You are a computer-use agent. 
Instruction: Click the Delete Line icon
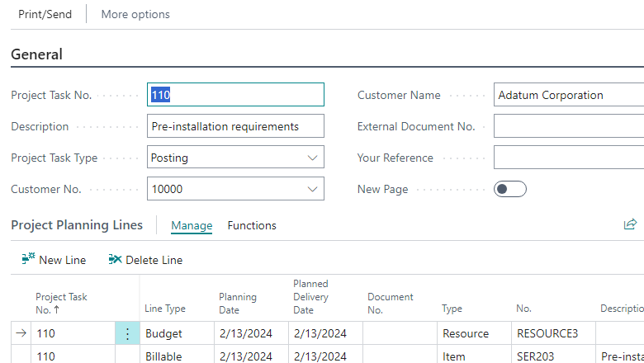point(115,260)
